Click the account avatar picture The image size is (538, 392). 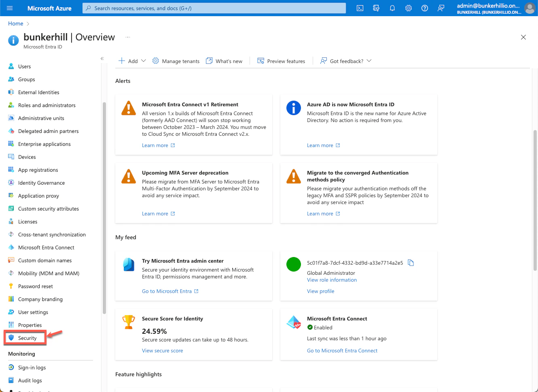(x=530, y=8)
